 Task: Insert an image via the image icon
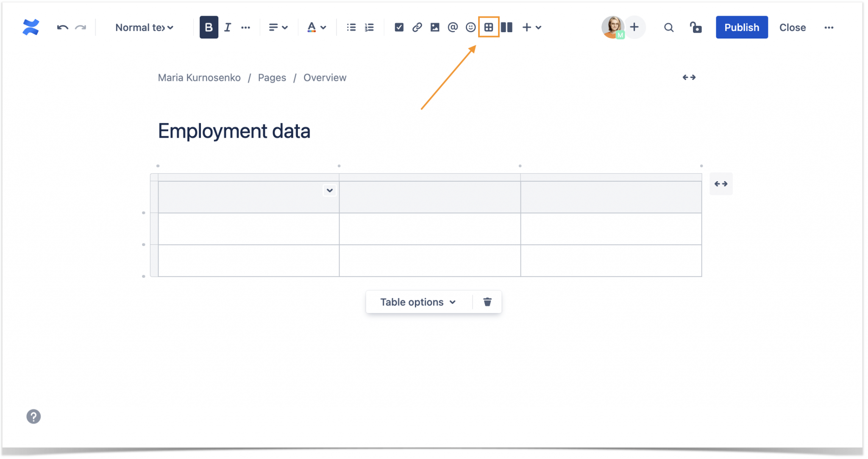click(x=435, y=27)
